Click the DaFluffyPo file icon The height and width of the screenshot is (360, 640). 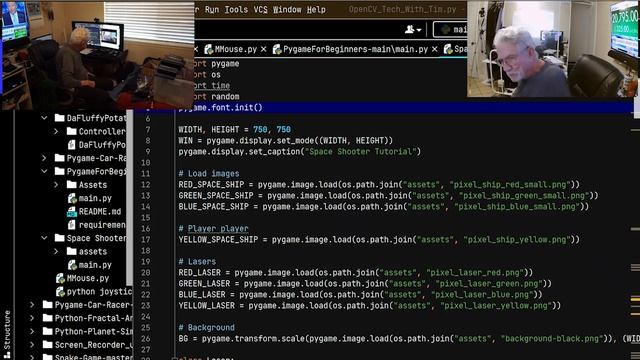tap(71, 145)
